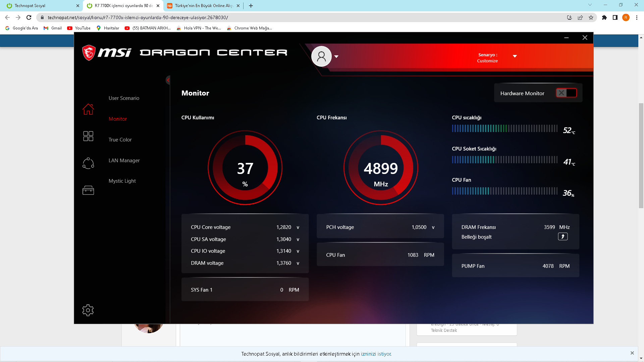Open the toolbox icon in sidebar
644x362 pixels.
[88, 190]
